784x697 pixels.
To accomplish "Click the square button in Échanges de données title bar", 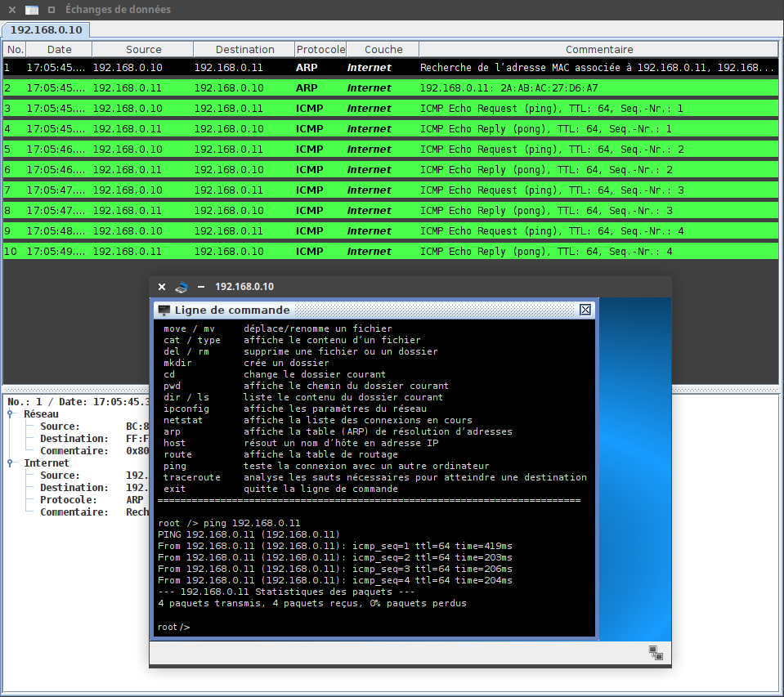I will click(x=52, y=10).
